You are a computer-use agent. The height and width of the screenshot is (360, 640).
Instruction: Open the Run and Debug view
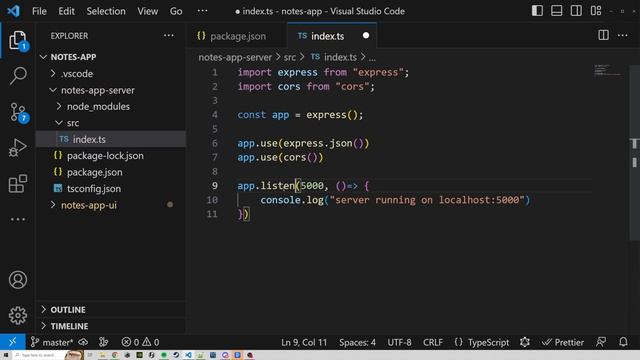pyautogui.click(x=18, y=147)
